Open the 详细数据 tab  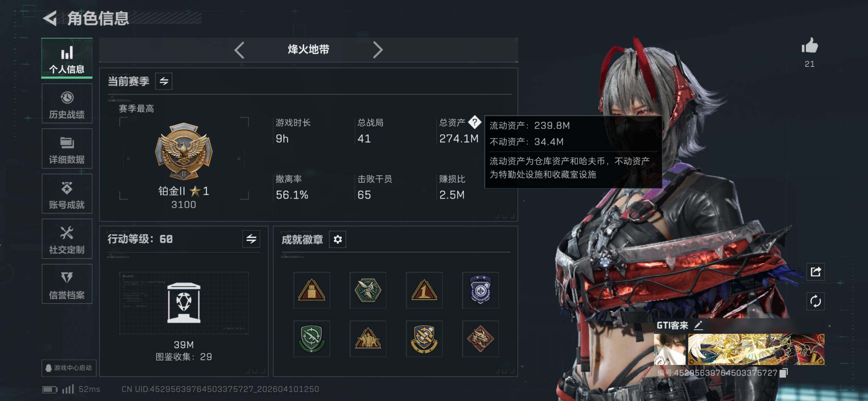[x=67, y=149]
